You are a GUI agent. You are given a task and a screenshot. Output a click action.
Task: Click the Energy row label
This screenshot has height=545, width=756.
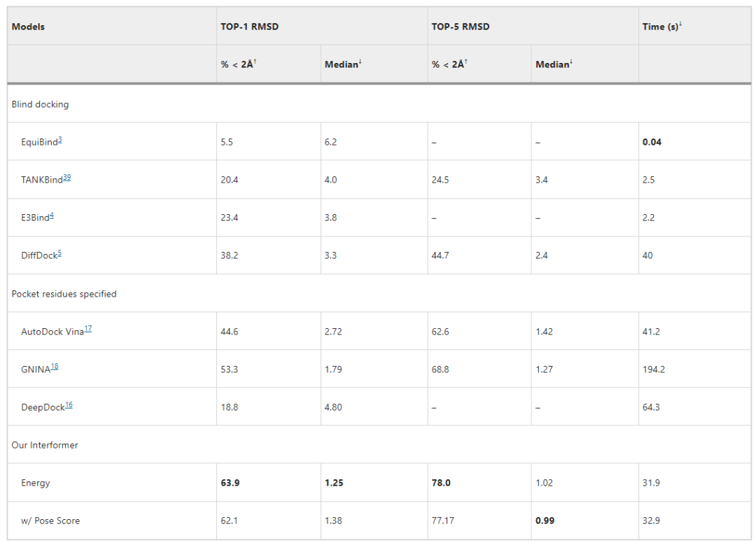pos(36,483)
